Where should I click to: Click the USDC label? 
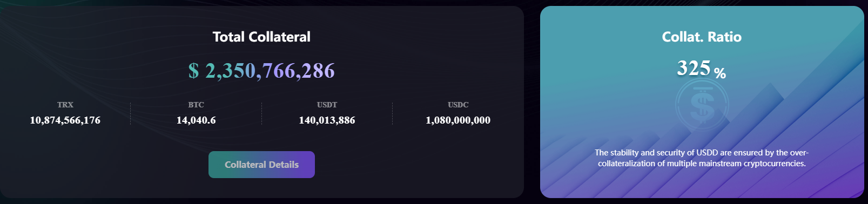(x=458, y=105)
